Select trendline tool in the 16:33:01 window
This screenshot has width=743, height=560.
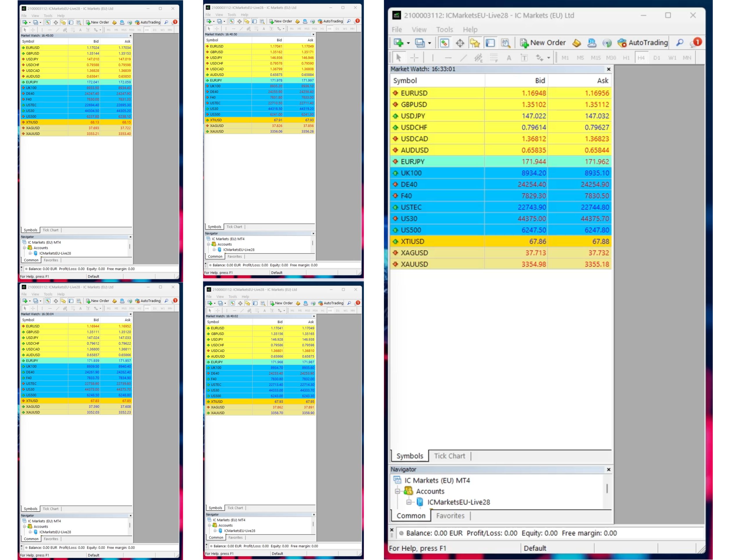coord(464,58)
